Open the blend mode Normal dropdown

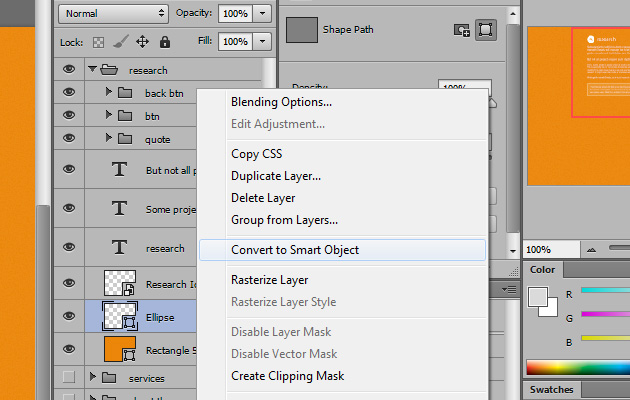pos(114,13)
